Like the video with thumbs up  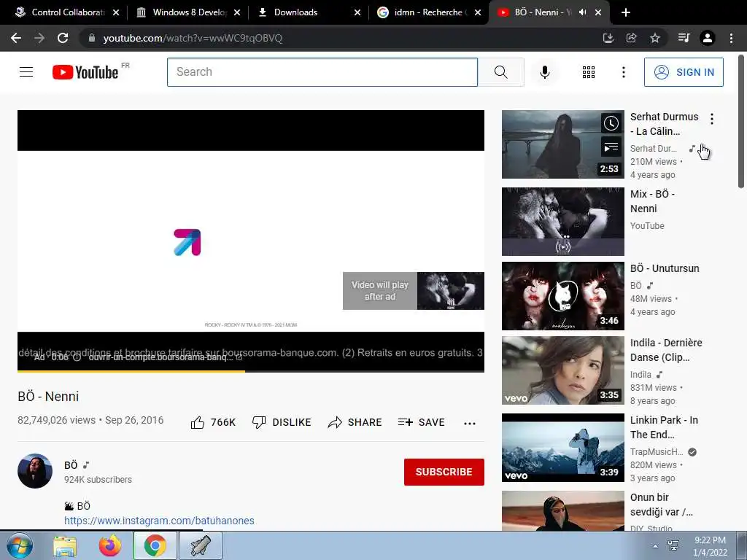[x=213, y=422]
